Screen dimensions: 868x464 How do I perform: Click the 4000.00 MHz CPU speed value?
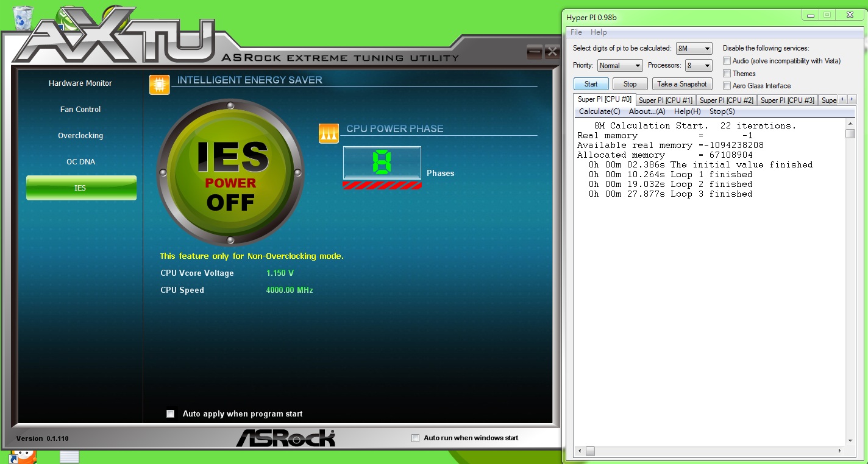coord(290,290)
